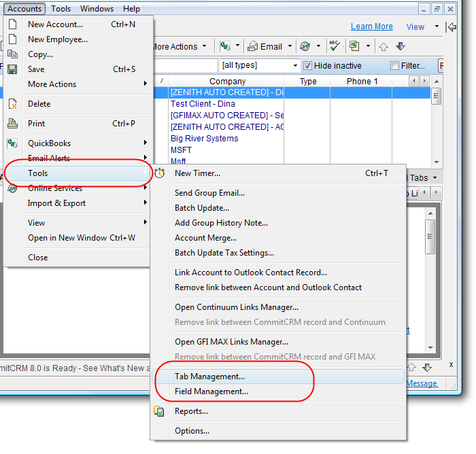Select Tab Management from Tools submenu
Image resolution: width=476 pixels, height=454 pixels.
209,377
